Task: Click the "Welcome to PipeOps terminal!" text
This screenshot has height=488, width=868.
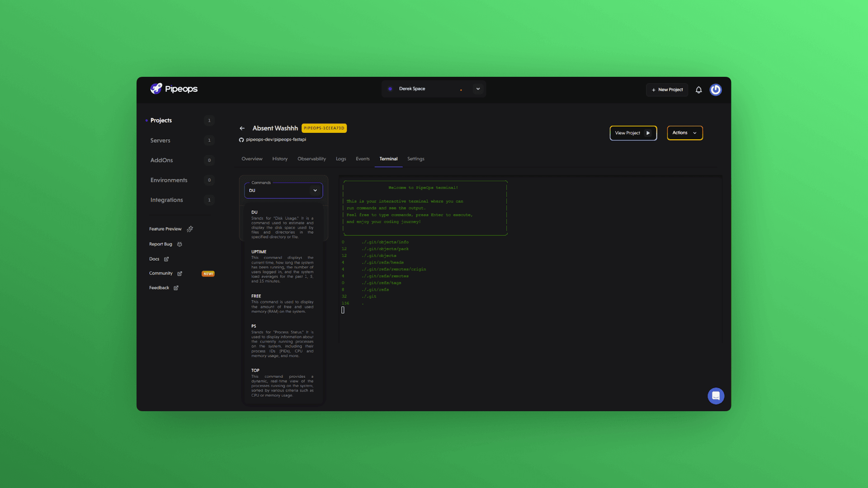Action: 423,188
